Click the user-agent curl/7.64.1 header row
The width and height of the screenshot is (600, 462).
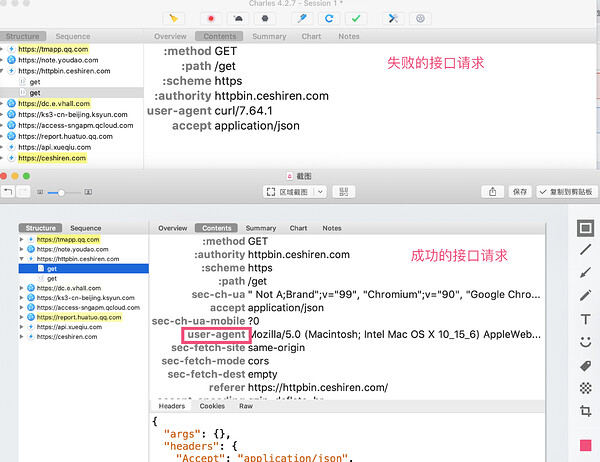coord(210,111)
